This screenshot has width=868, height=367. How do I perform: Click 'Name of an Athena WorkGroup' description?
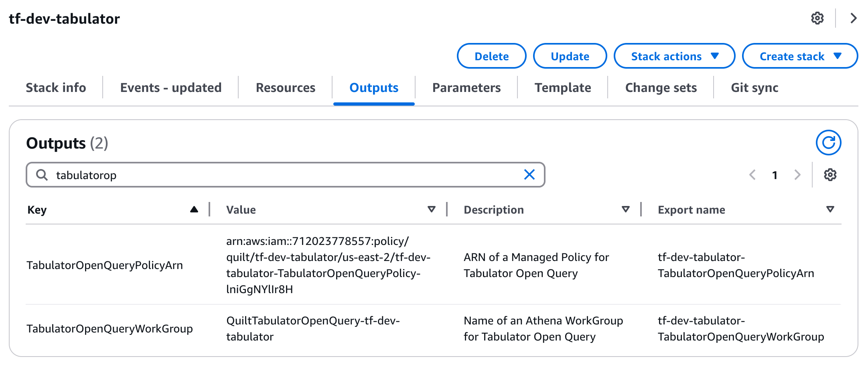click(544, 328)
